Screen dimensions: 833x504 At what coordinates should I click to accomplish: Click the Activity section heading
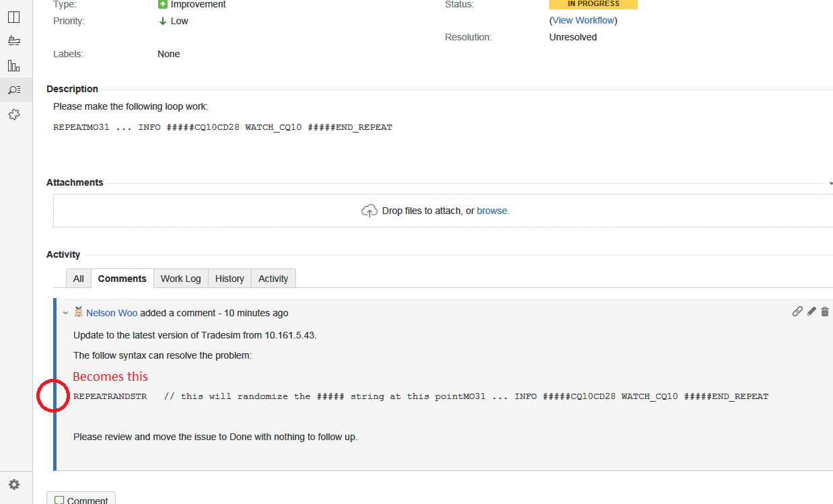63,254
